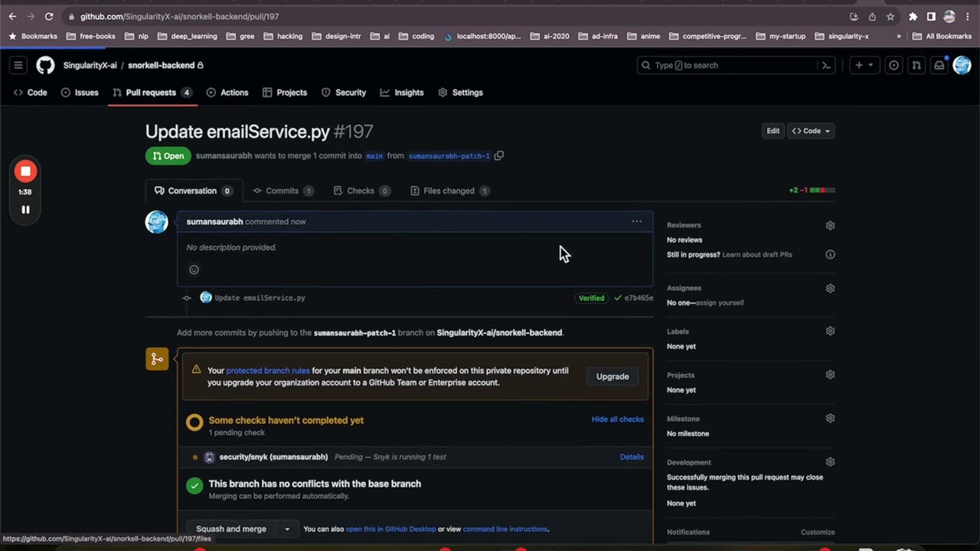Open the Issues tab
The height and width of the screenshot is (551, 980).
click(80, 93)
